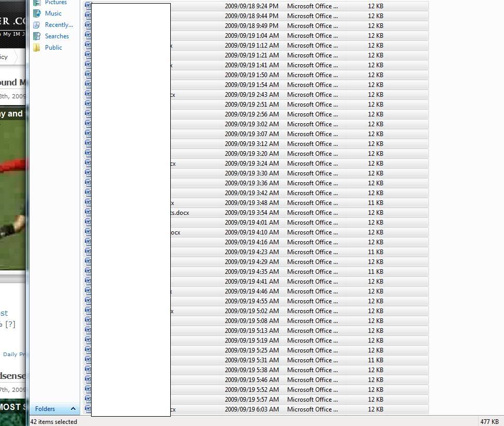This screenshot has width=504, height=426.
Task: Click Microsoft Office type in 5:13 AM row
Action: 313,331
